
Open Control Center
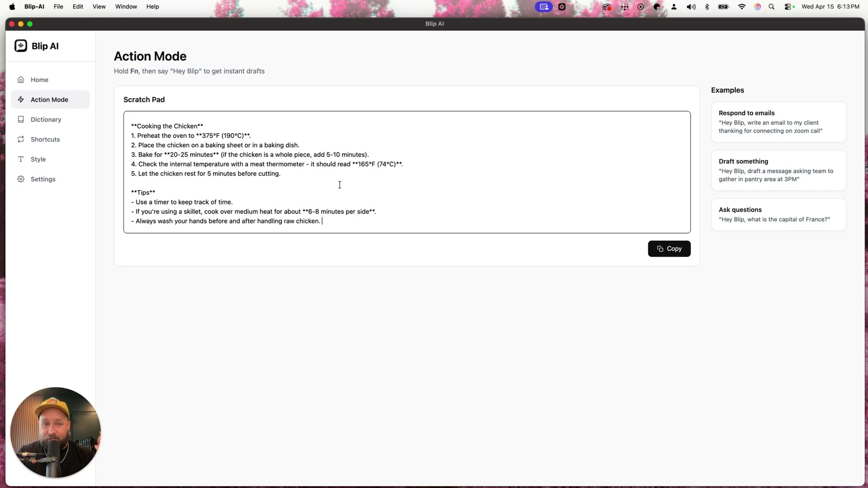tap(788, 7)
